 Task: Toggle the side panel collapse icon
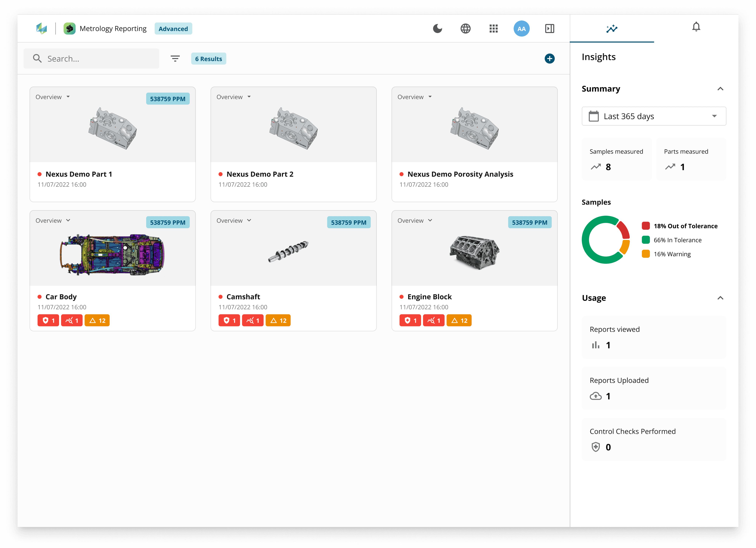[549, 29]
